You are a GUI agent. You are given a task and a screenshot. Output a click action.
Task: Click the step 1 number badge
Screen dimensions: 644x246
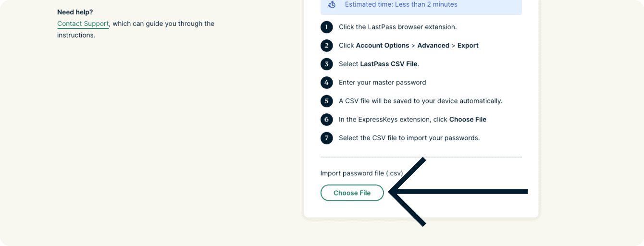(327, 27)
